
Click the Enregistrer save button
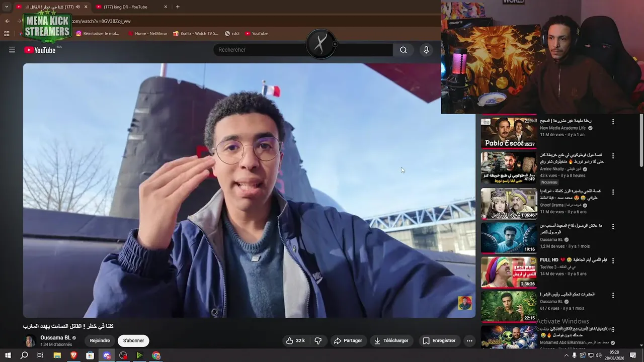tap(439, 341)
